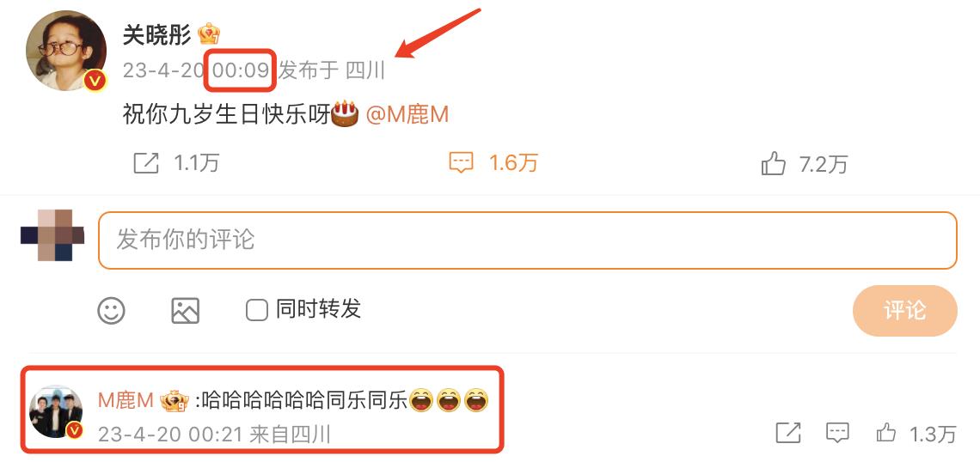Click the blurred user avatar beside comment box

pos(52,235)
